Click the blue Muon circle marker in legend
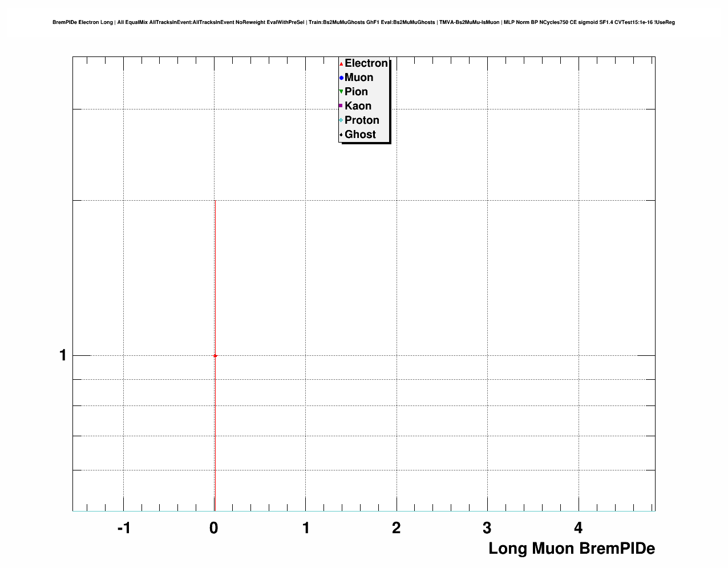 point(341,78)
